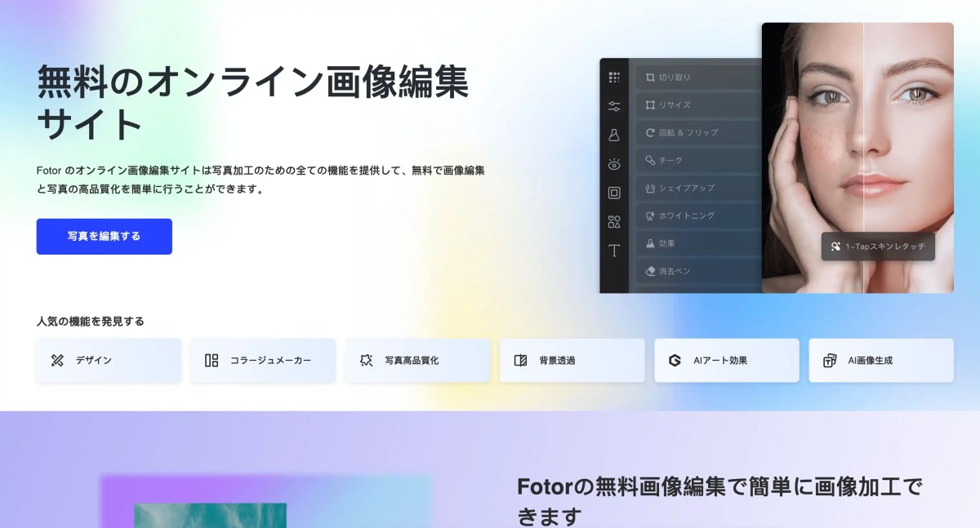Open the デザイン feature card
Screen dimensions: 980x528
point(108,360)
